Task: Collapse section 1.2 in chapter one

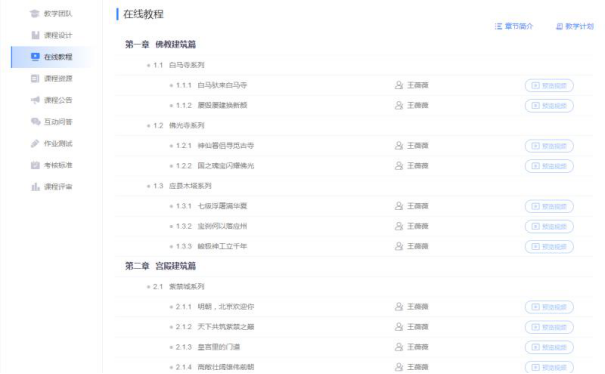Action: pos(176,125)
